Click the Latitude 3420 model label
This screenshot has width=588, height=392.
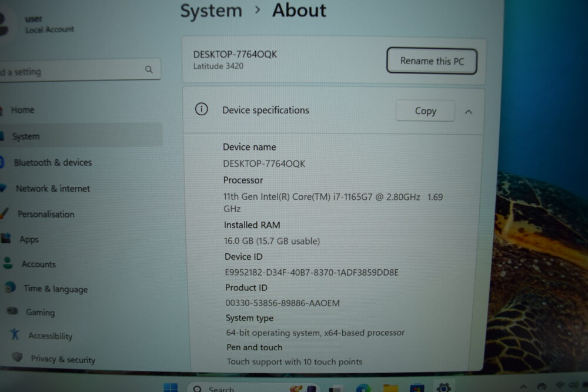tap(218, 66)
